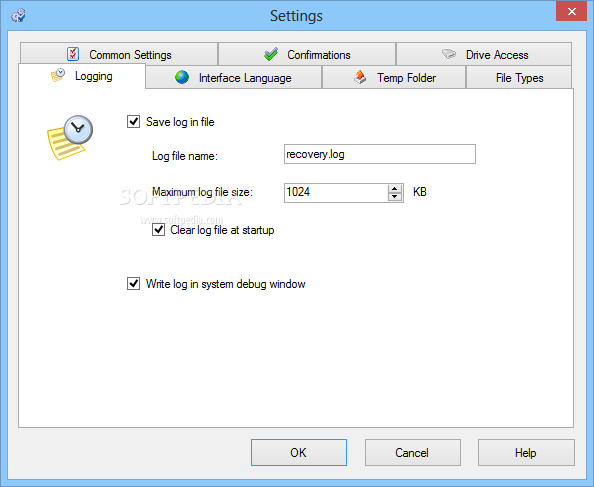Open the Common Settings tab
The width and height of the screenshot is (594, 487).
(x=119, y=54)
